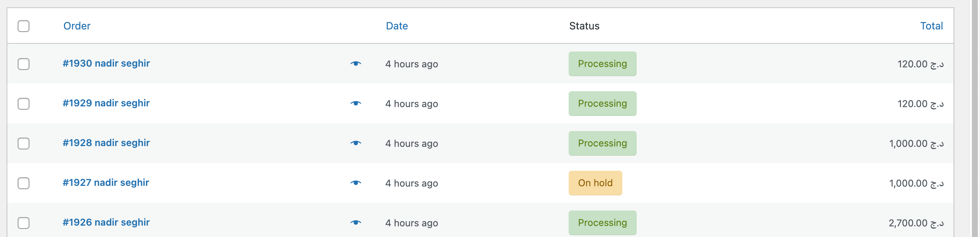Viewport: 980px width, 237px height.
Task: Sort orders by the Order column
Action: click(x=77, y=25)
